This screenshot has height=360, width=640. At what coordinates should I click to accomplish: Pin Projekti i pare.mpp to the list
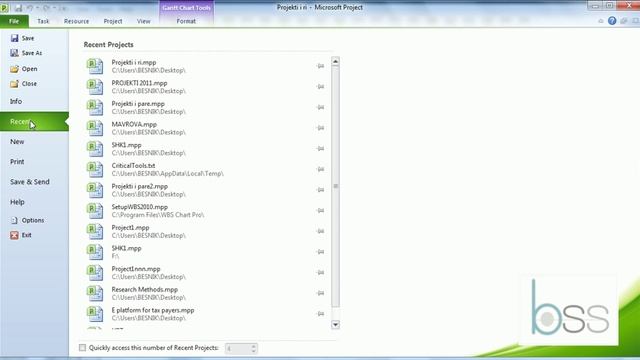[x=320, y=107]
